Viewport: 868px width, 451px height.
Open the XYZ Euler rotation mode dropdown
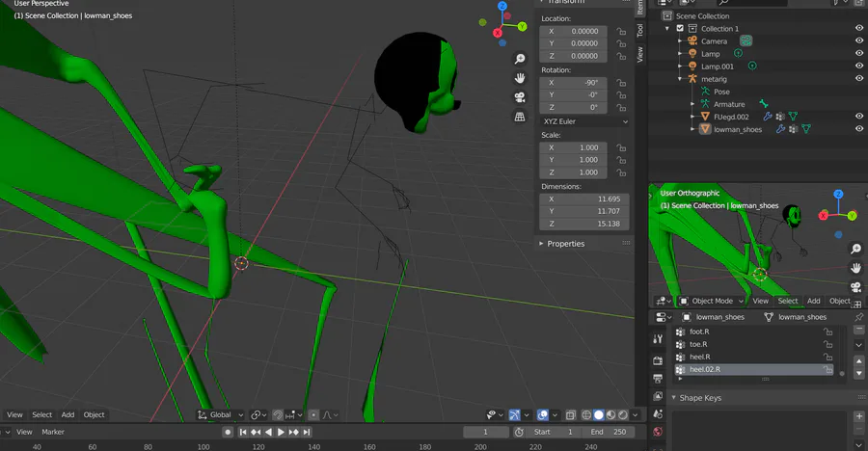(x=585, y=121)
